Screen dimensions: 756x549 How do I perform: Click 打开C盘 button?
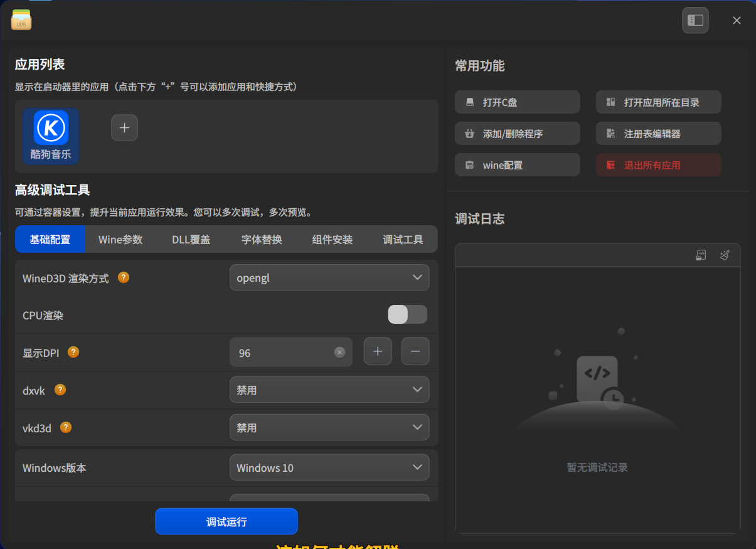[518, 102]
